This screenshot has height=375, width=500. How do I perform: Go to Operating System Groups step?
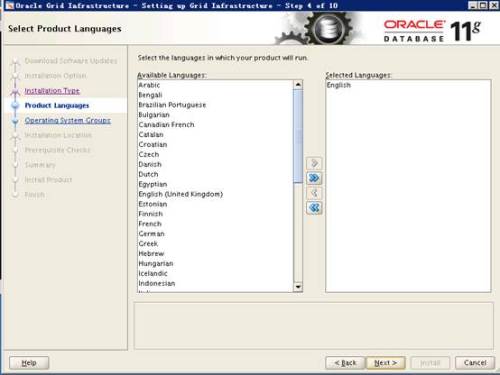(68, 120)
